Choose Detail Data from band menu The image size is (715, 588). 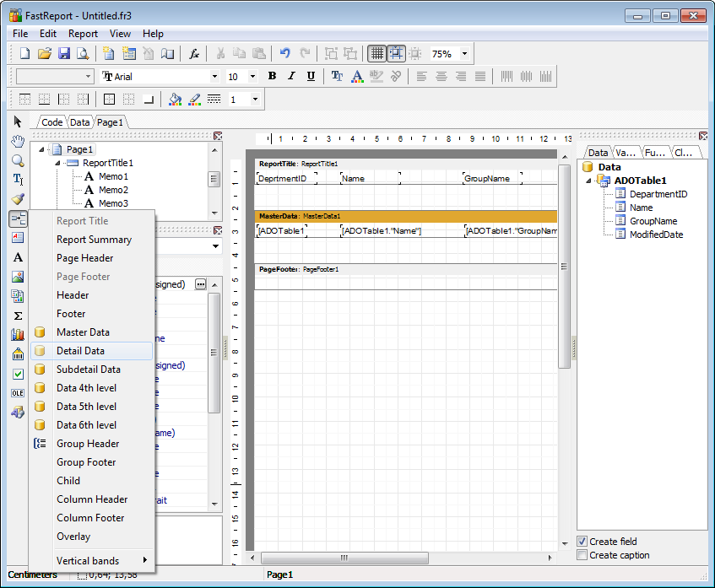92,351
